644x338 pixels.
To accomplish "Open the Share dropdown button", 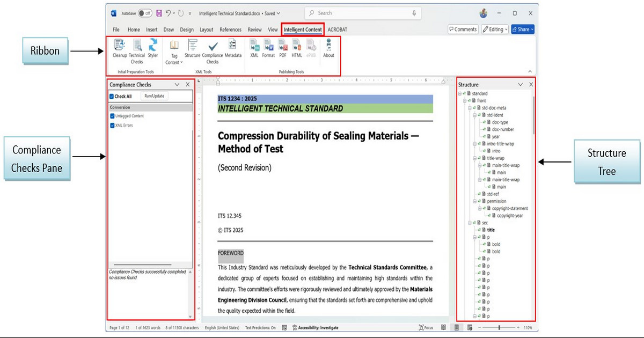I will [523, 30].
